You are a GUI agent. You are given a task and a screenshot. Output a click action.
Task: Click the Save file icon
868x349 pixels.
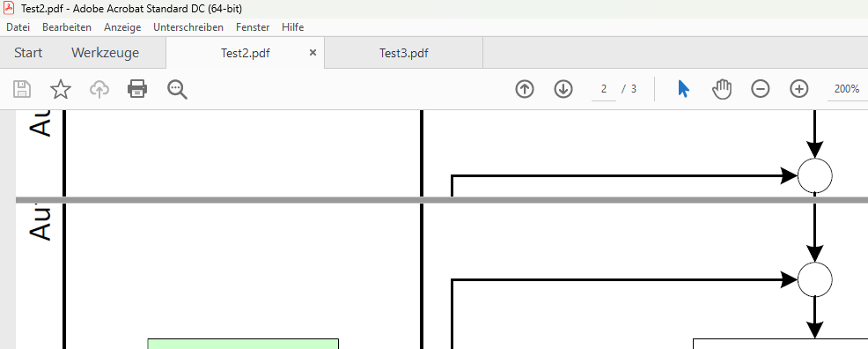[22, 89]
